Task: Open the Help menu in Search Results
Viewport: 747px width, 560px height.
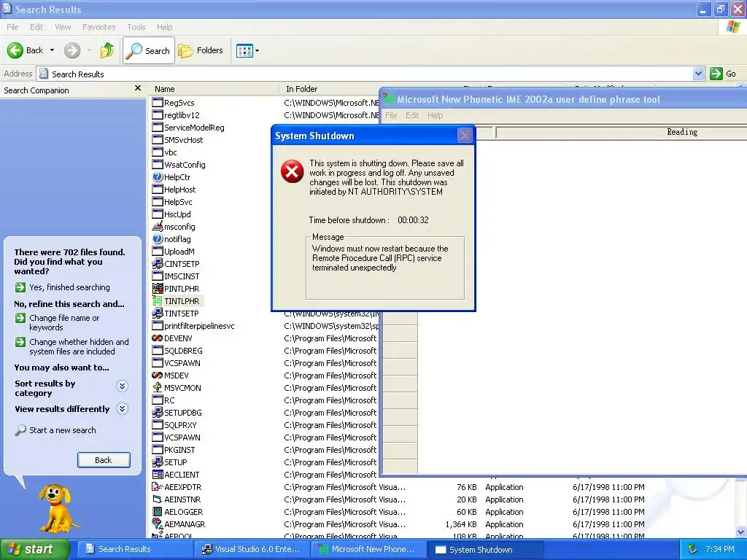Action: click(164, 27)
